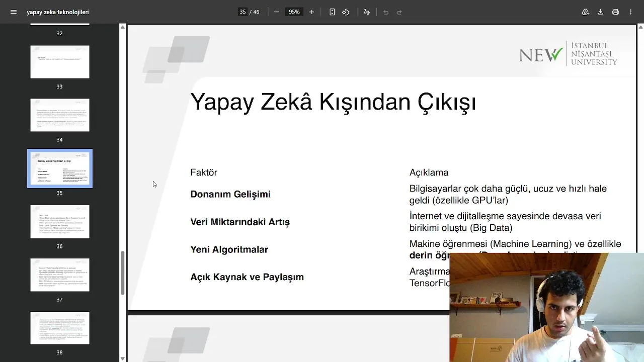Edit the page number field

click(243, 12)
